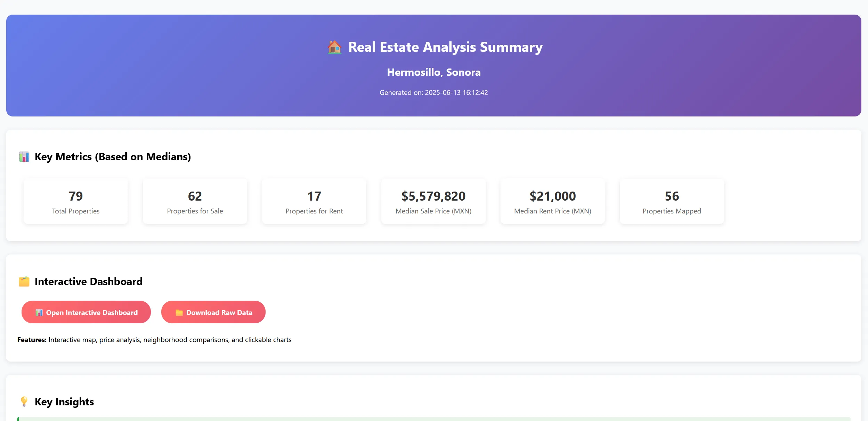Click the Properties for Rent card
The image size is (868, 421).
[314, 201]
